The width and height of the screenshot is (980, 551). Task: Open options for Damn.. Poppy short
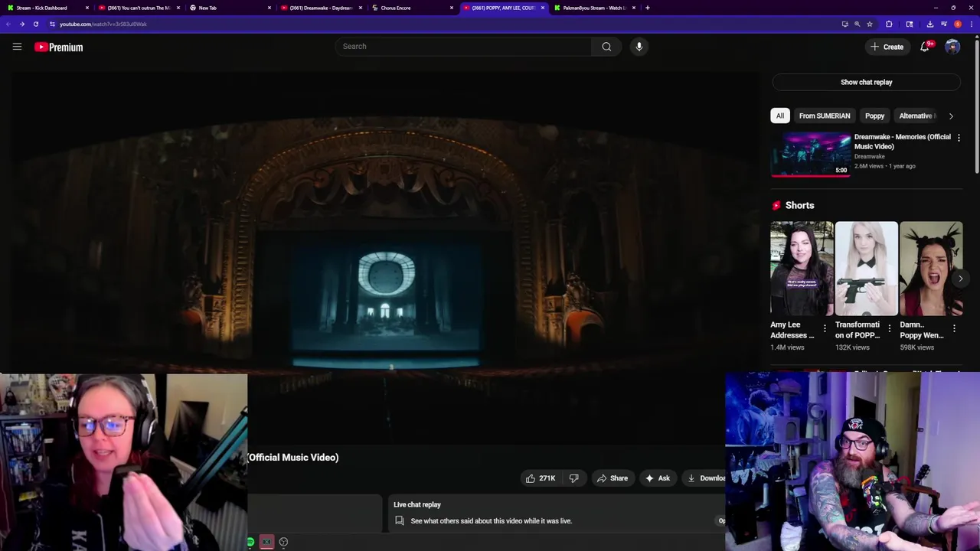point(954,328)
